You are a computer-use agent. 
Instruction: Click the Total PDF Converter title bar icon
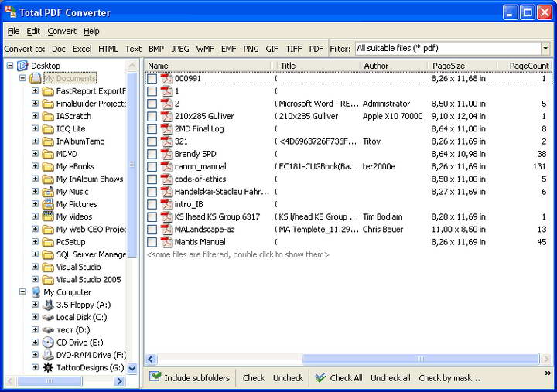10,12
